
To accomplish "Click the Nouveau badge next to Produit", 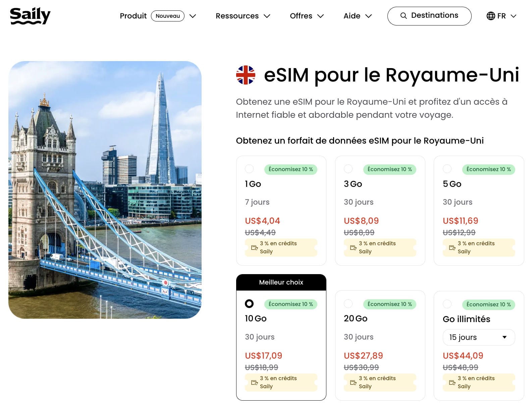I will coord(167,15).
